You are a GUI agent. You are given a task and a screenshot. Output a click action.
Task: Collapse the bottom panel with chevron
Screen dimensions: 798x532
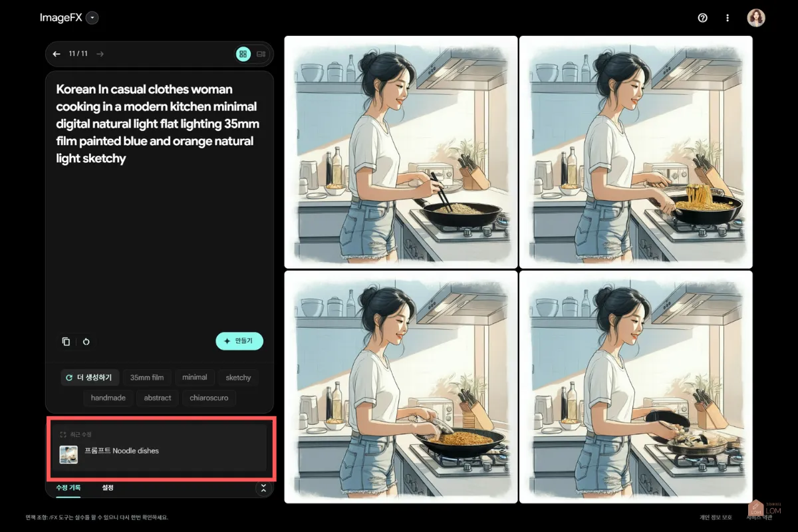(x=262, y=488)
